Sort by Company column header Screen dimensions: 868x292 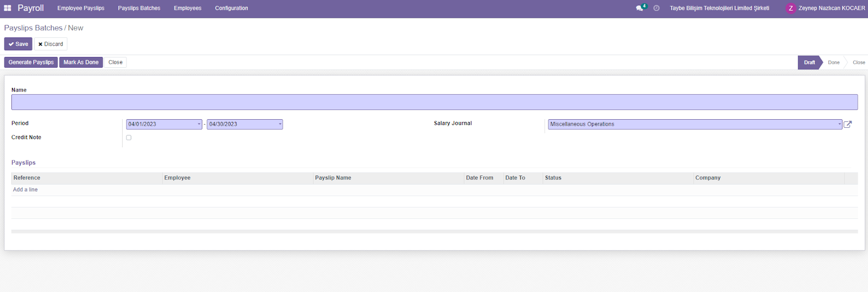pyautogui.click(x=769, y=178)
